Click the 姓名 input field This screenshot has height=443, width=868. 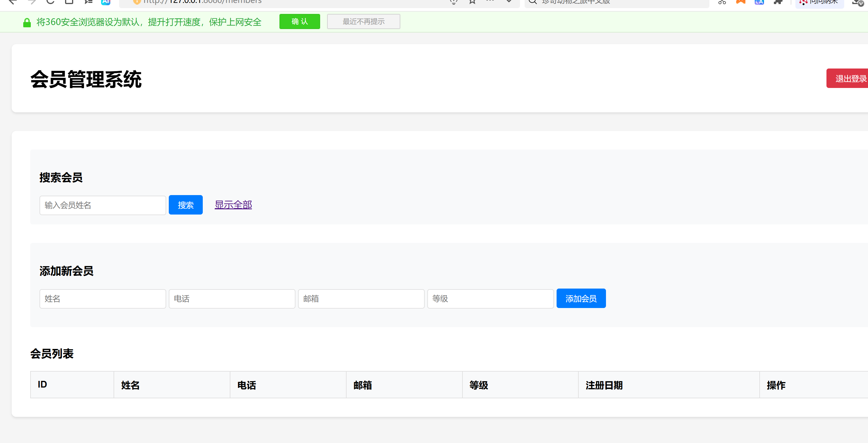coord(103,299)
